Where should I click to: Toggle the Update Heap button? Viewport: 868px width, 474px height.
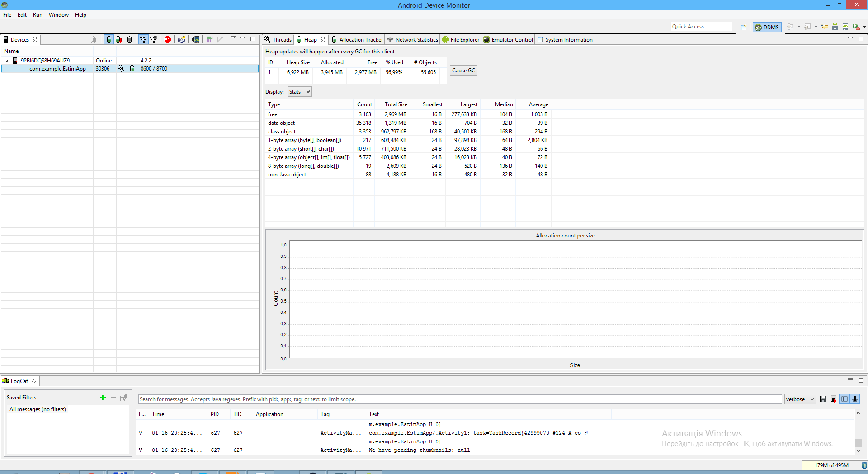(x=109, y=40)
